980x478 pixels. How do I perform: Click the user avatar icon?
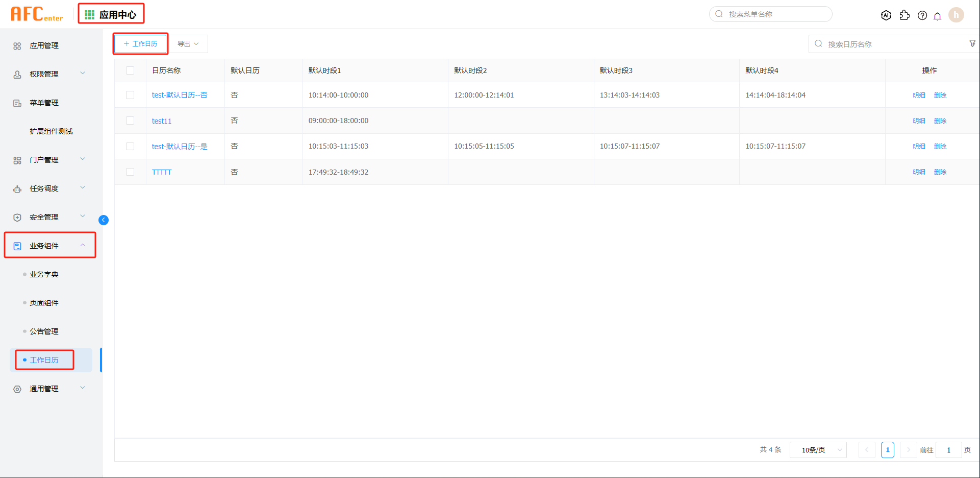tap(956, 15)
